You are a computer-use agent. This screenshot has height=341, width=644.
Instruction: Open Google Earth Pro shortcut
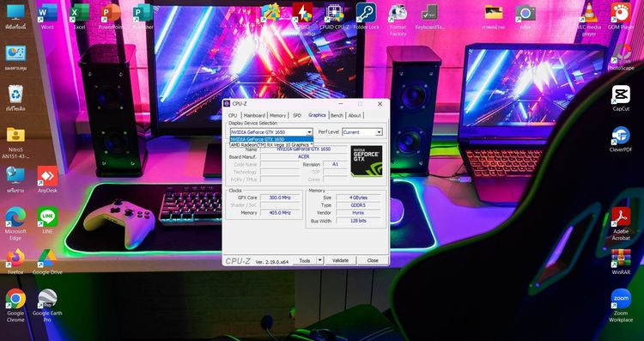(47, 305)
